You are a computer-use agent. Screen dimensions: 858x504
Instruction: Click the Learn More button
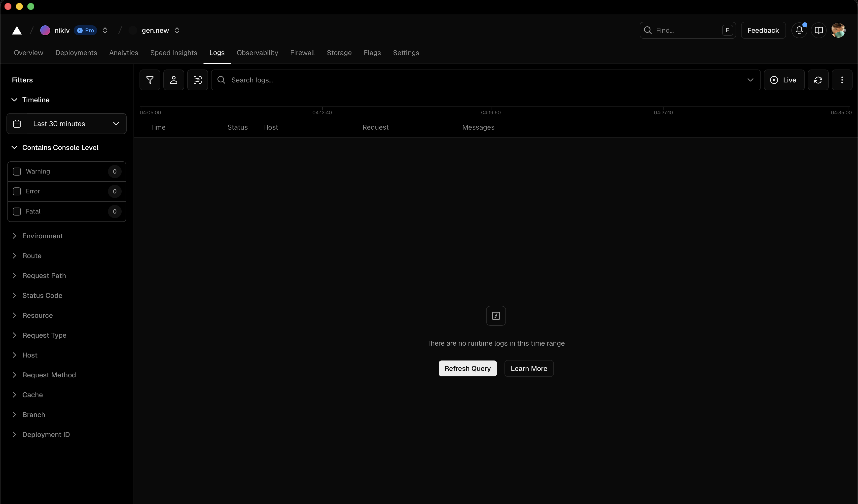point(529,368)
